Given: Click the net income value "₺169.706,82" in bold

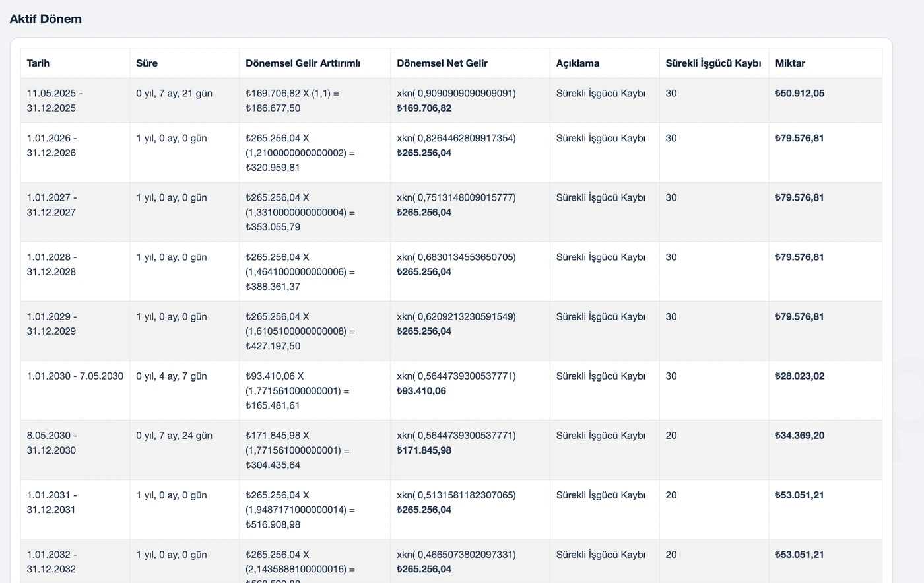Looking at the screenshot, I should pyautogui.click(x=424, y=108).
